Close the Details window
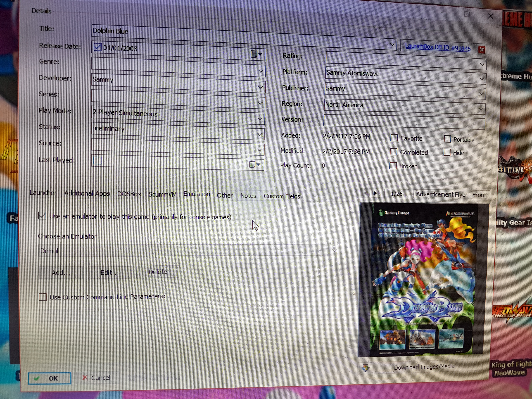 click(490, 16)
